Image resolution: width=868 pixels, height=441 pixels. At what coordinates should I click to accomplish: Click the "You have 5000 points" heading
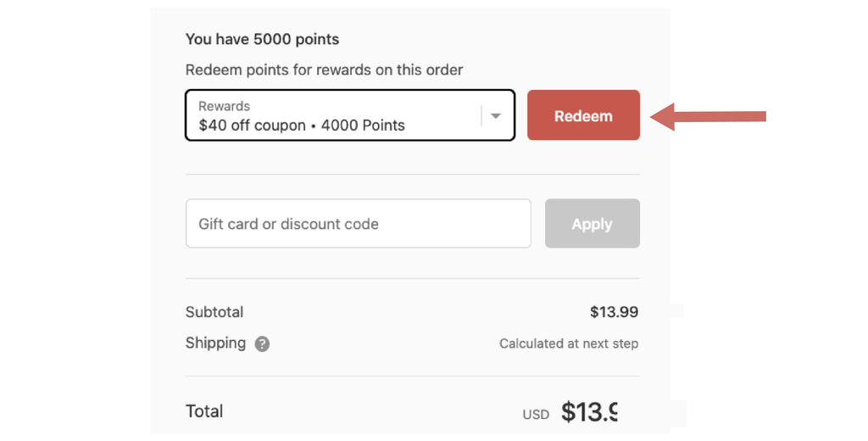click(262, 39)
